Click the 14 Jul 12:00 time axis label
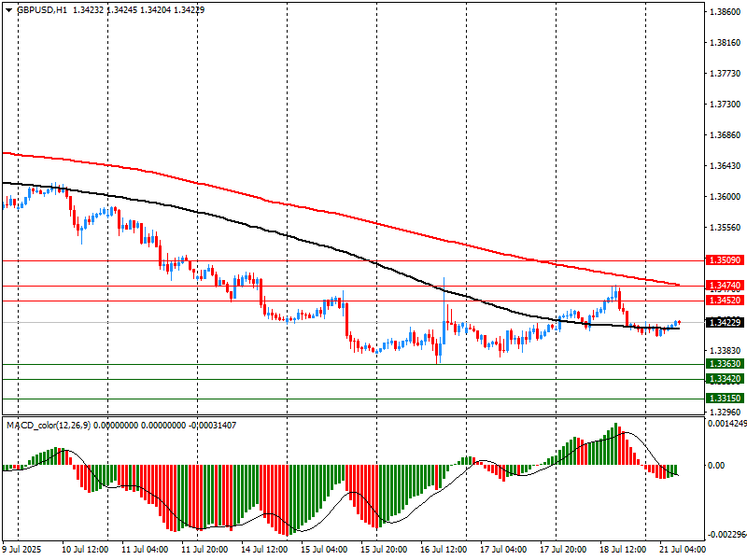The height and width of the screenshot is (560, 747). pyautogui.click(x=264, y=549)
